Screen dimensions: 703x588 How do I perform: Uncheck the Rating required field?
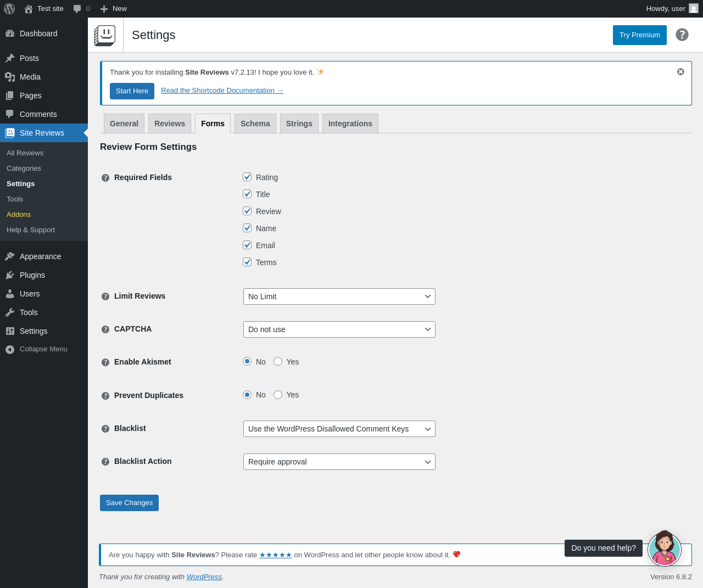(x=247, y=177)
